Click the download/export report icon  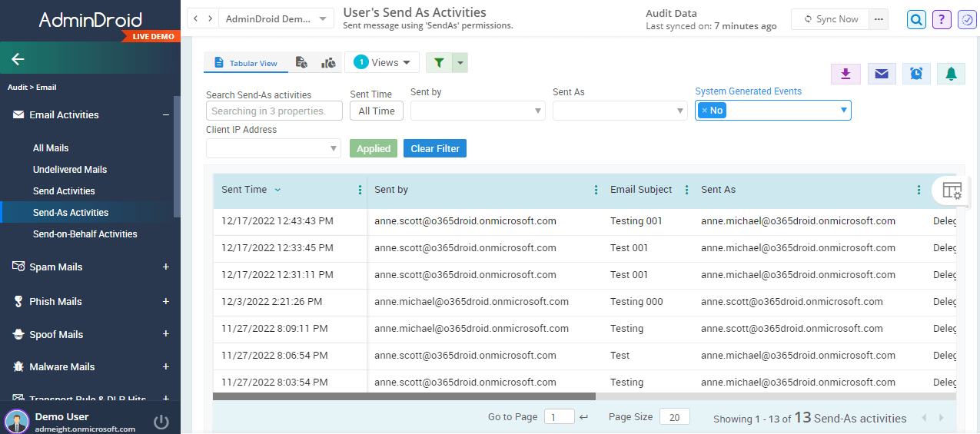point(845,74)
